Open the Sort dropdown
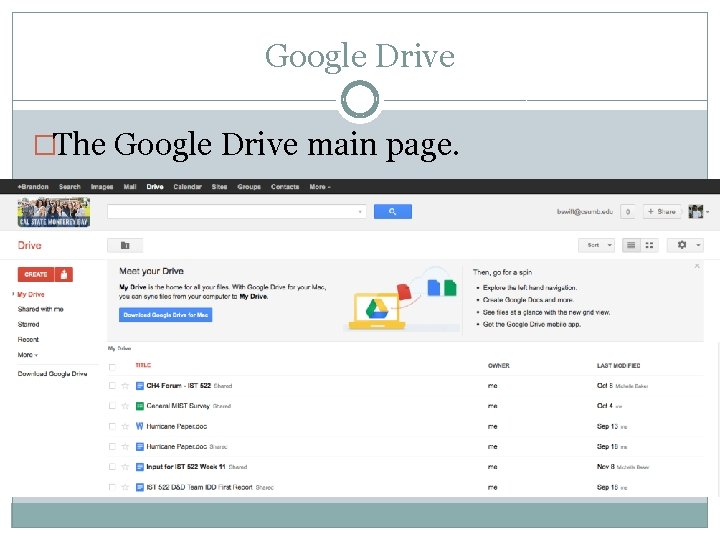Image resolution: width=720 pixels, height=540 pixels. coord(596,245)
